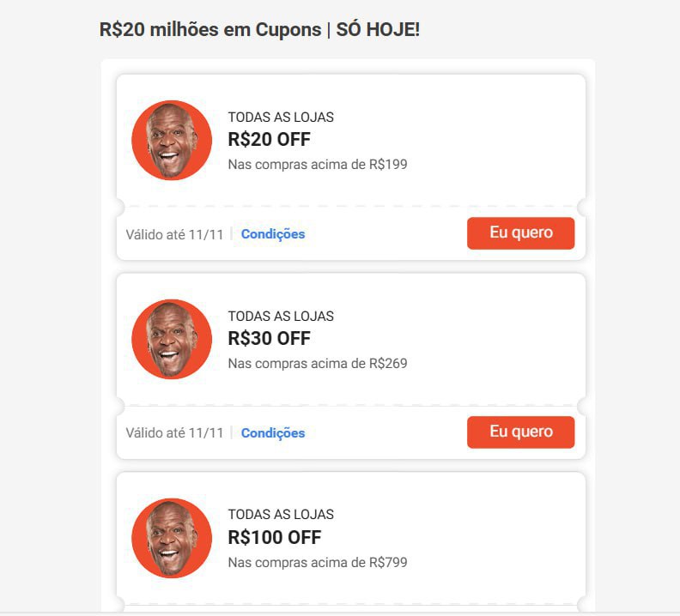
Task: Click 'TODAS AS LOJAS' on the R$30 coupon
Action: 281,317
